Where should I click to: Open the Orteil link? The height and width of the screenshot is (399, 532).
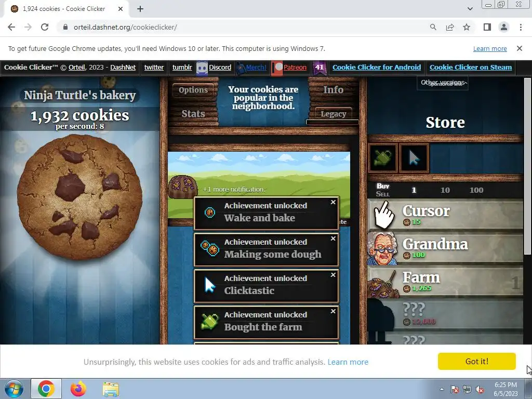click(x=77, y=68)
